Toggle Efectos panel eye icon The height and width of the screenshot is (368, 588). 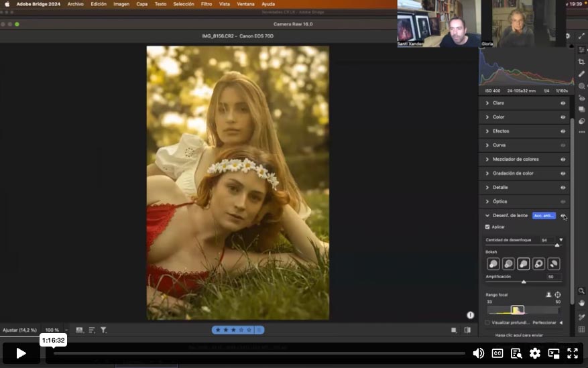[563, 131]
